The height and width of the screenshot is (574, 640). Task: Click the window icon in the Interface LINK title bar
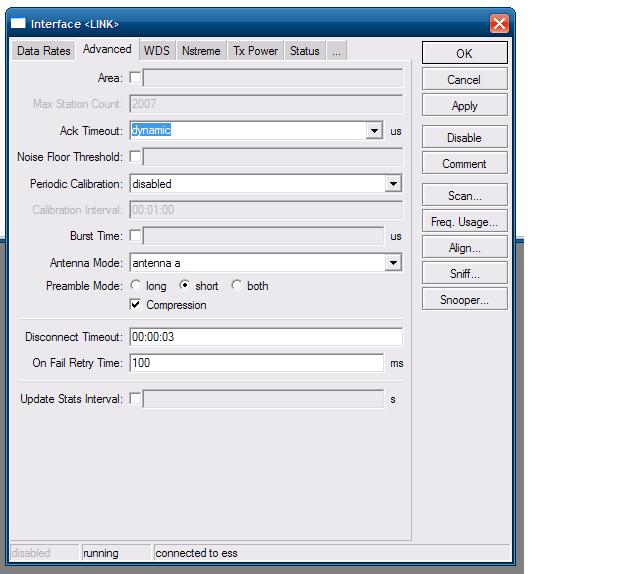click(x=18, y=23)
